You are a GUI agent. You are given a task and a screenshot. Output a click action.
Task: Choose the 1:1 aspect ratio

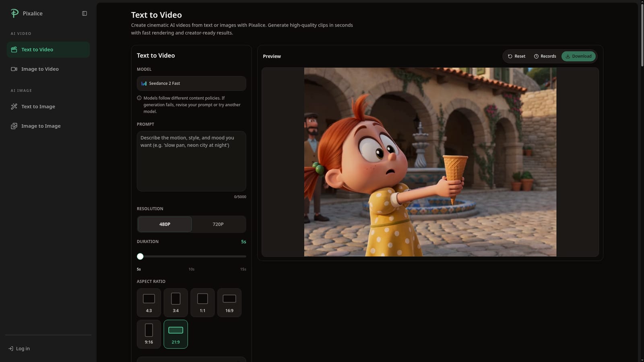(202, 302)
